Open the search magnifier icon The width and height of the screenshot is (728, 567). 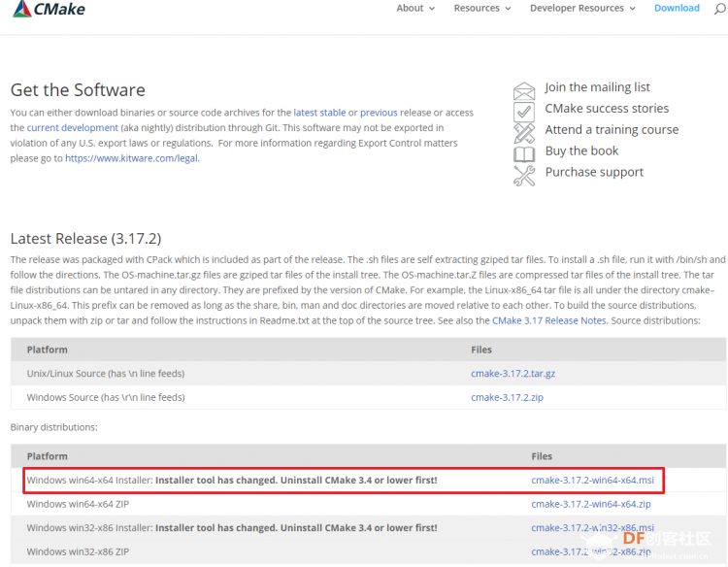pos(719,9)
